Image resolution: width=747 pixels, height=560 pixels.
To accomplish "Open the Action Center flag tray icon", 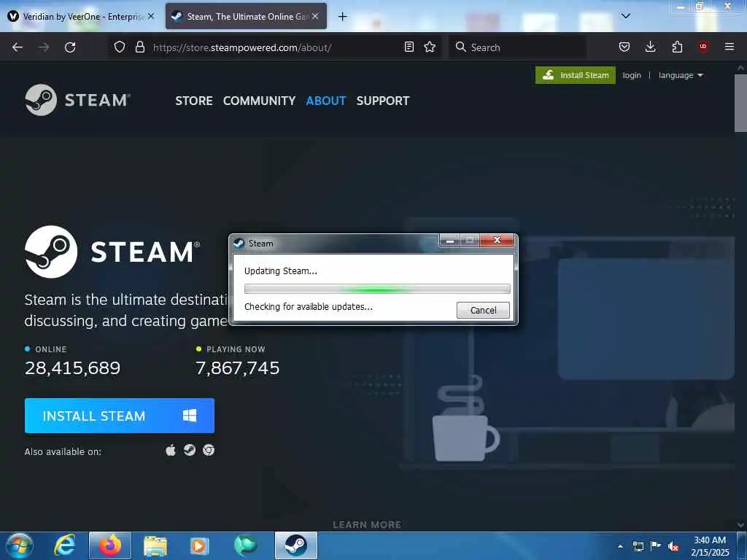I will click(x=656, y=546).
